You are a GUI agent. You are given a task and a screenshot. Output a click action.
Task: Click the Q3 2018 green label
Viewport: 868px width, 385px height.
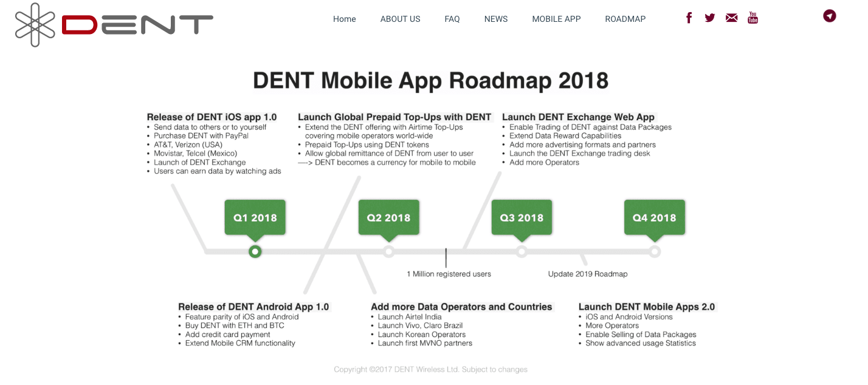[x=522, y=217]
